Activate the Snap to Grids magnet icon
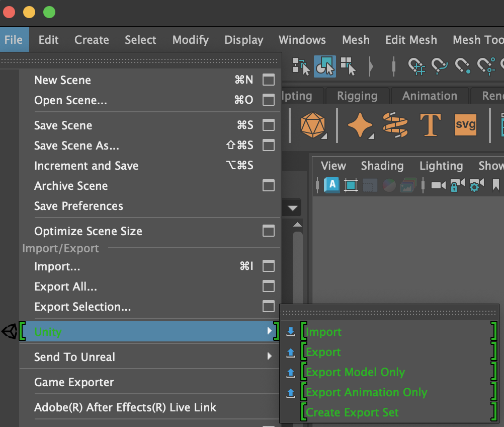504x427 pixels. point(417,66)
